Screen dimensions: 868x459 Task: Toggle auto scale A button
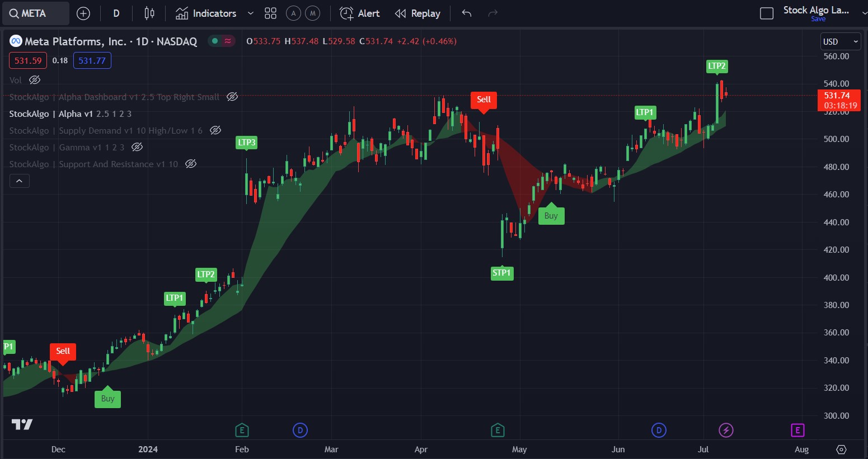click(293, 13)
